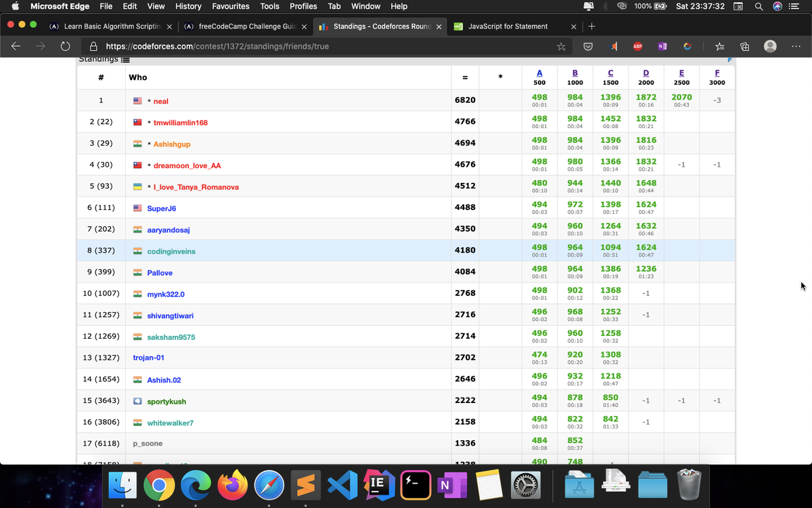Switch to the freeCodeCamp Challenge Guide tab
Viewport: 812px width, 508px height.
pos(244,26)
